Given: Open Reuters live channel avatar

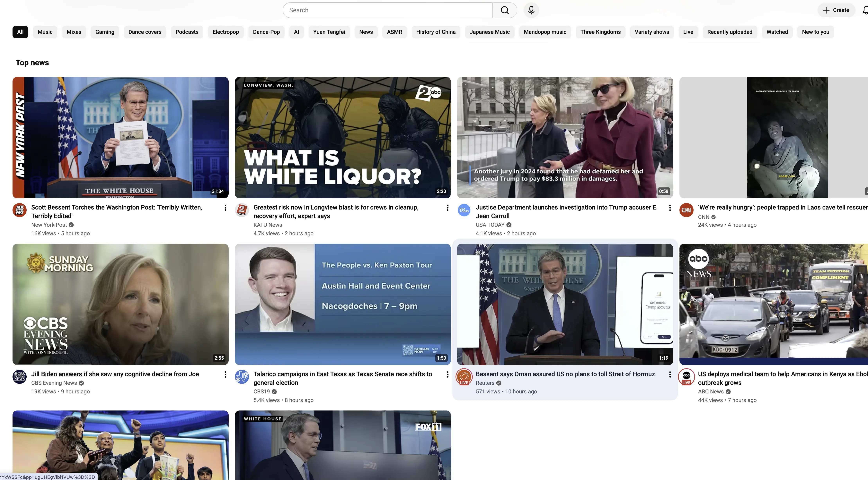Looking at the screenshot, I should click(x=464, y=377).
